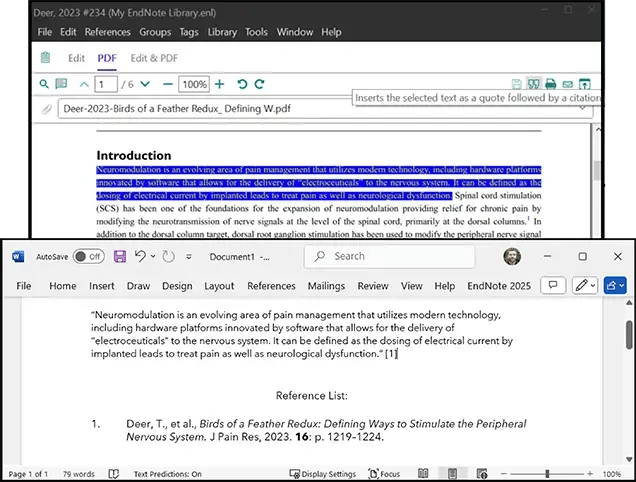This screenshot has height=482, width=636.
Task: Click the Word Search box
Action: point(389,256)
